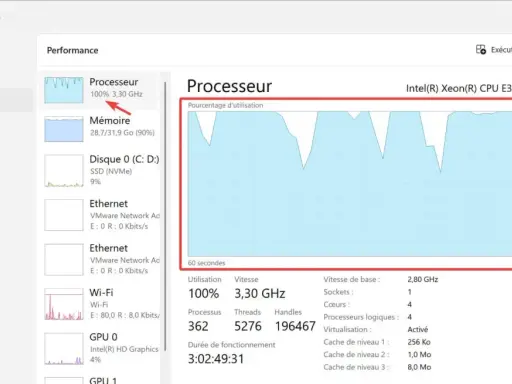Click the Cœurs label
Image resolution: width=512 pixels, height=384 pixels.
[x=336, y=305]
